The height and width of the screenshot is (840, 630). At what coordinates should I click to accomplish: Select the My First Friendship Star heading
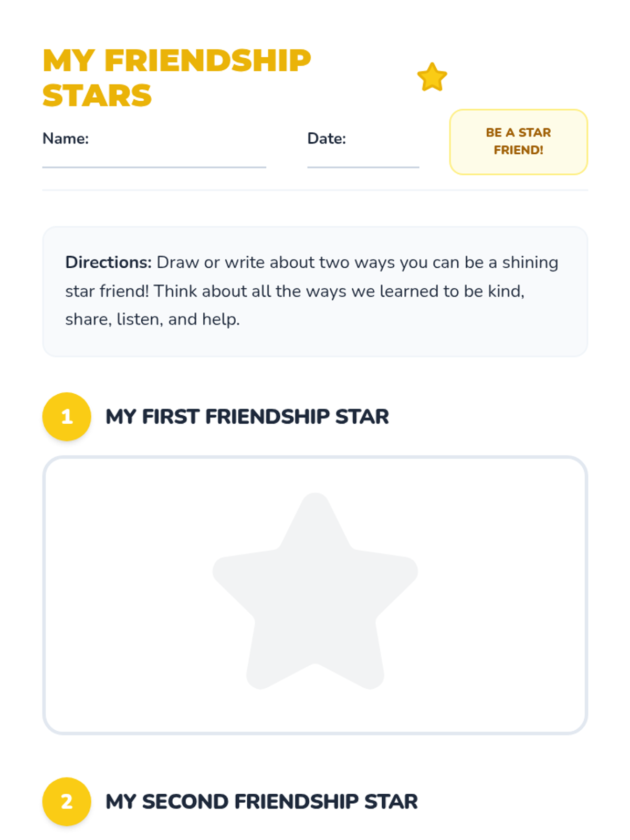point(247,416)
